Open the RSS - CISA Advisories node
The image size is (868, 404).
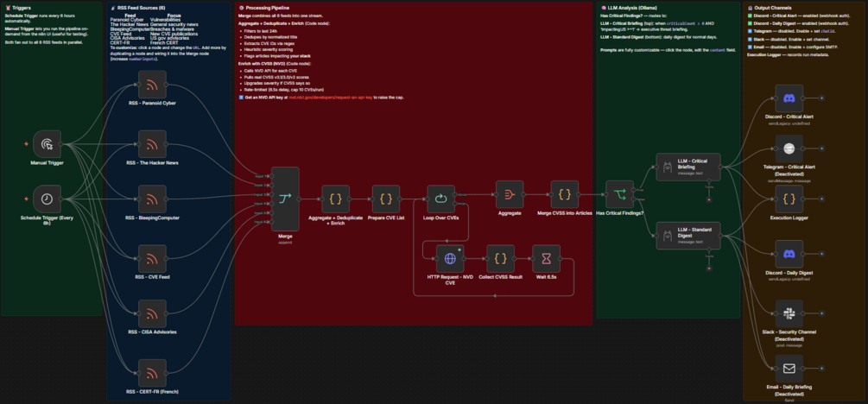(152, 314)
